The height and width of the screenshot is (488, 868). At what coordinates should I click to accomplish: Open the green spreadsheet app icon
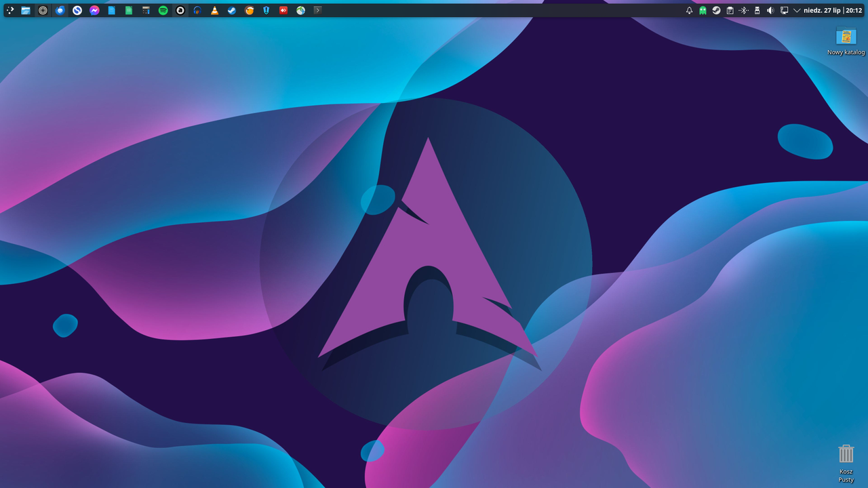tap(129, 10)
